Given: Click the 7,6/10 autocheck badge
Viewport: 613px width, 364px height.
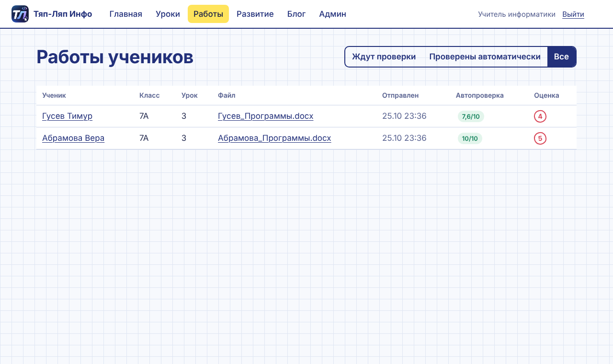Looking at the screenshot, I should click(x=471, y=116).
